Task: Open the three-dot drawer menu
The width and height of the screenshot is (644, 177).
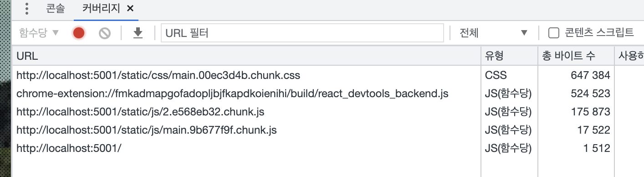Action: tap(26, 9)
